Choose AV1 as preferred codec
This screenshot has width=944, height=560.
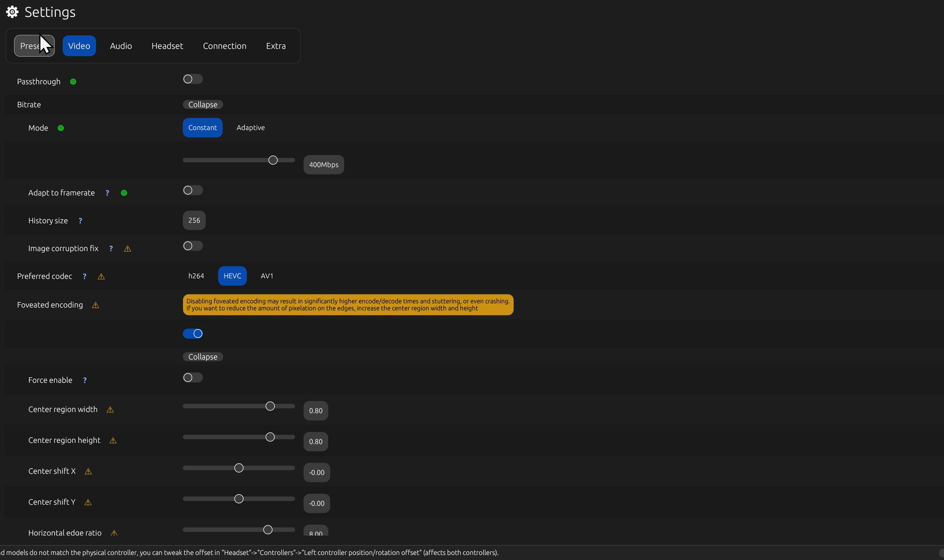[x=267, y=276]
